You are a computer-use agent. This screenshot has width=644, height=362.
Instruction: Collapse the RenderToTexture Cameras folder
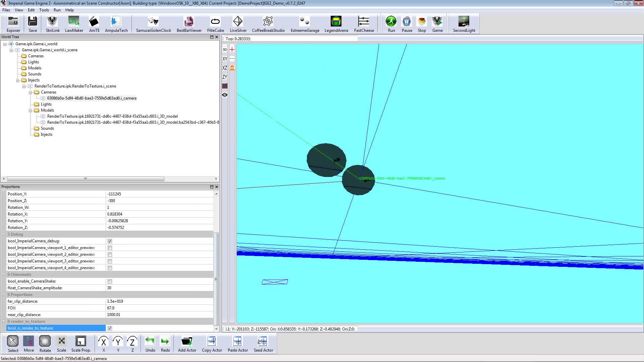[30, 92]
